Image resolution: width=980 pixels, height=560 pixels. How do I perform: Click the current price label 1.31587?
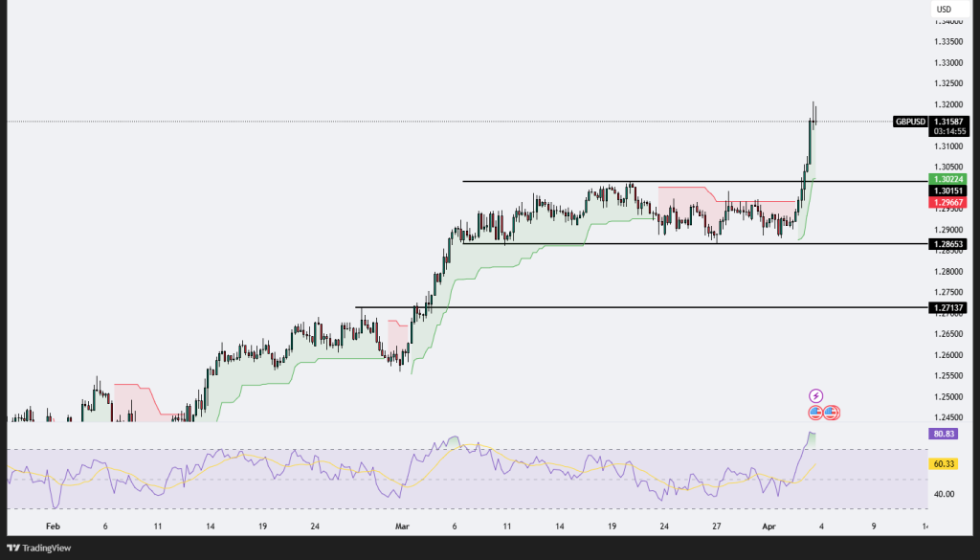click(x=949, y=122)
